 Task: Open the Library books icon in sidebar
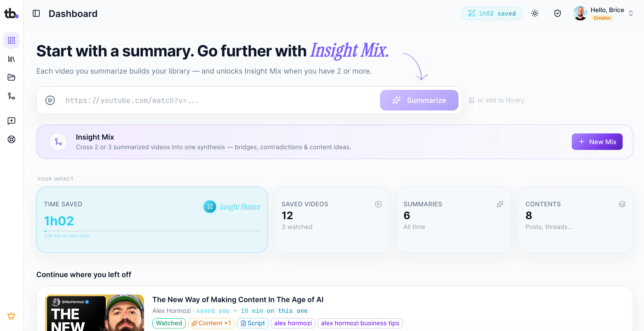pyautogui.click(x=11, y=59)
